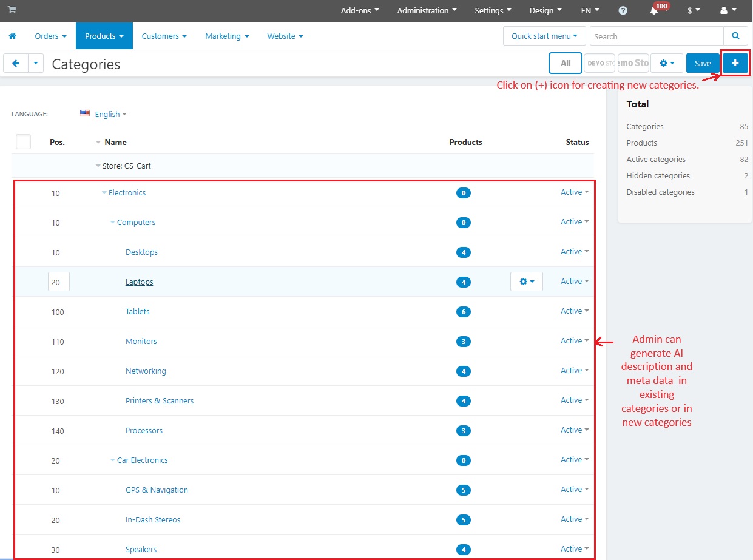The image size is (753, 560).
Task: Open the Add-ons menu
Action: point(360,11)
